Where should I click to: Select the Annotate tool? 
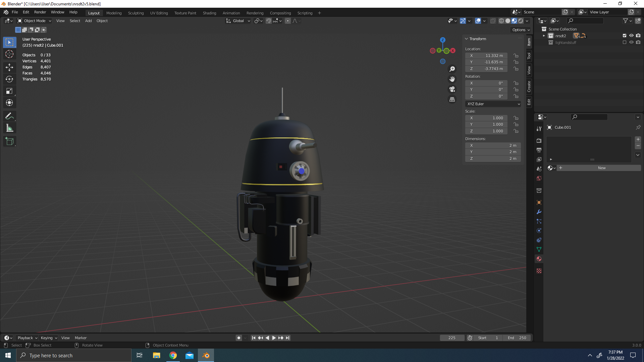(x=9, y=116)
